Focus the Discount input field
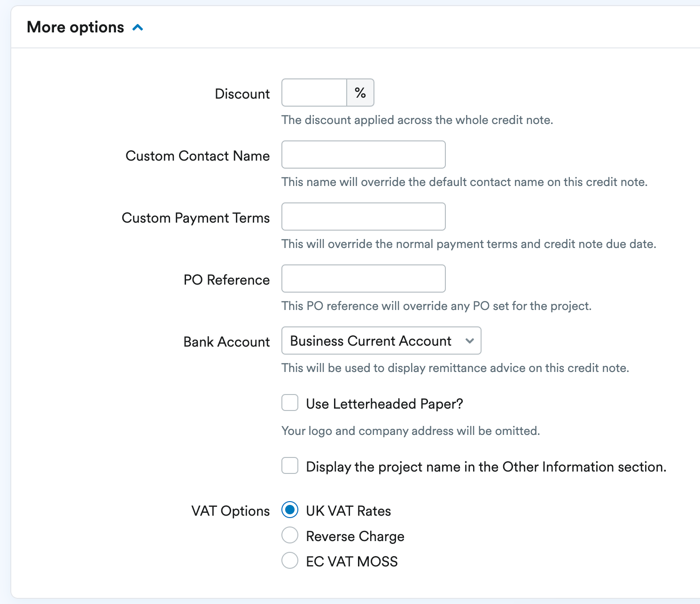 click(314, 93)
